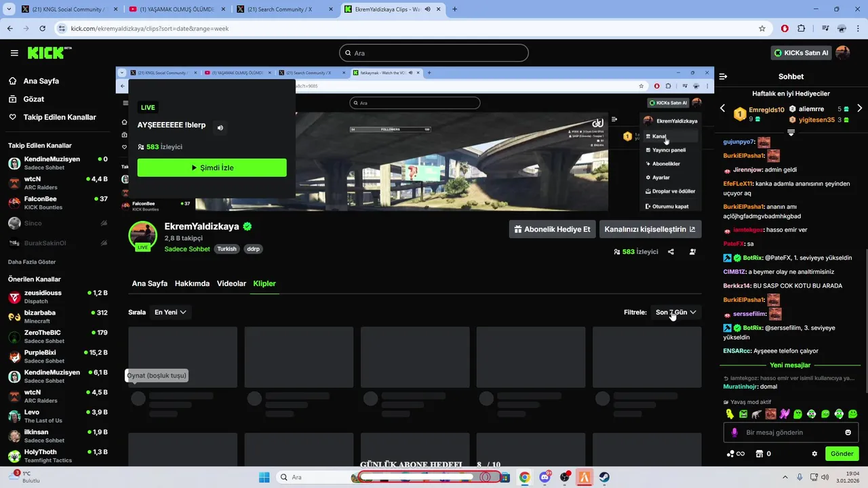The image size is (868, 488).
Task: Open Discord from the taskbar
Action: pyautogui.click(x=545, y=477)
